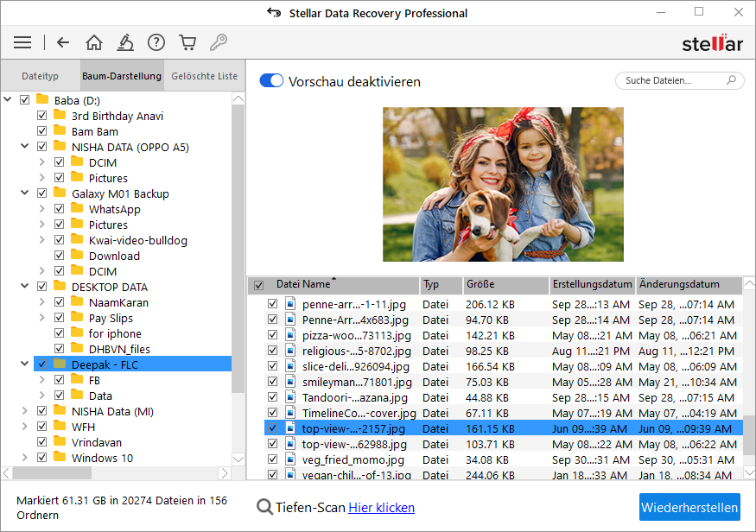The image size is (756, 532).
Task: Click the back arrow icon
Action: (x=62, y=42)
